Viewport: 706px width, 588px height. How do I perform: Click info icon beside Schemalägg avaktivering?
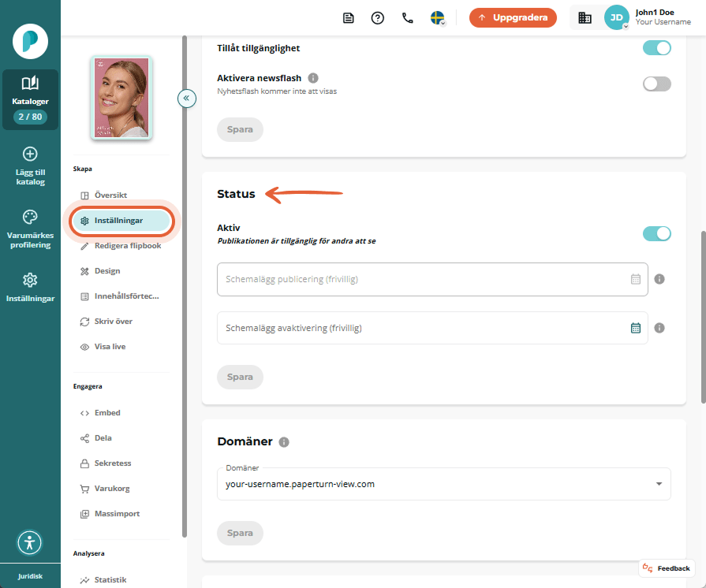click(659, 328)
